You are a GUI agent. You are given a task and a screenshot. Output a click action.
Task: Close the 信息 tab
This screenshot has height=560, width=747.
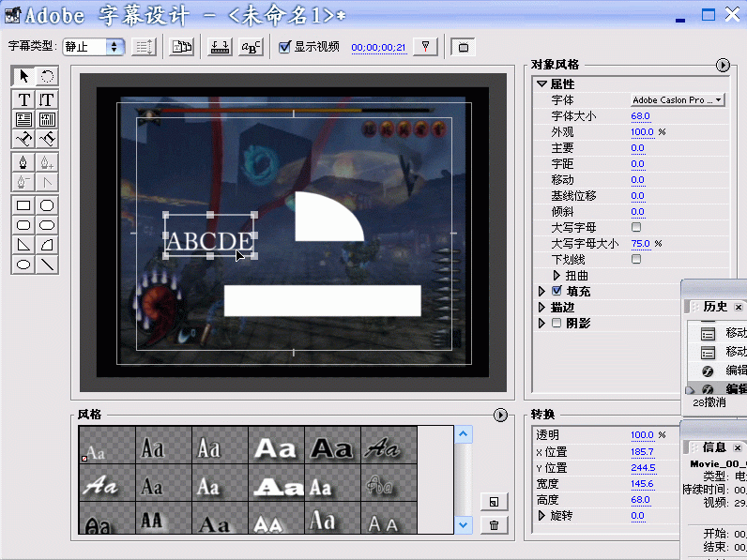pos(738,447)
